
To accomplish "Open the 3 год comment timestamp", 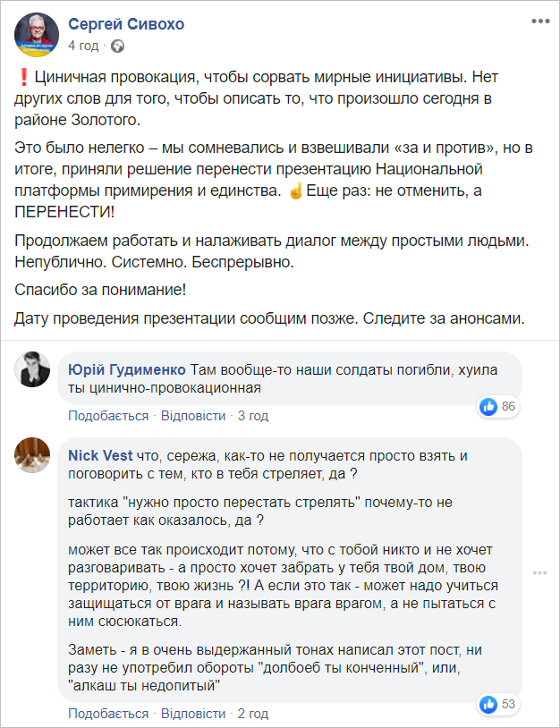I will [253, 416].
